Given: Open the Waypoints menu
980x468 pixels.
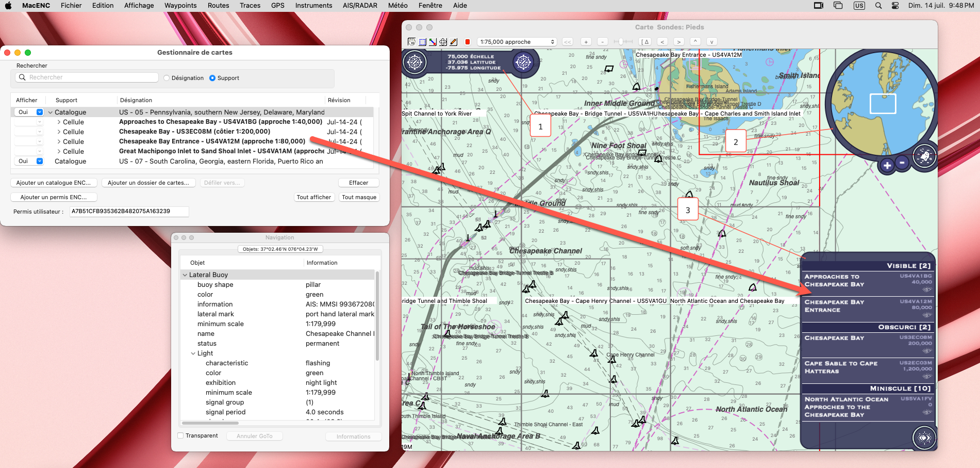Looking at the screenshot, I should [180, 6].
